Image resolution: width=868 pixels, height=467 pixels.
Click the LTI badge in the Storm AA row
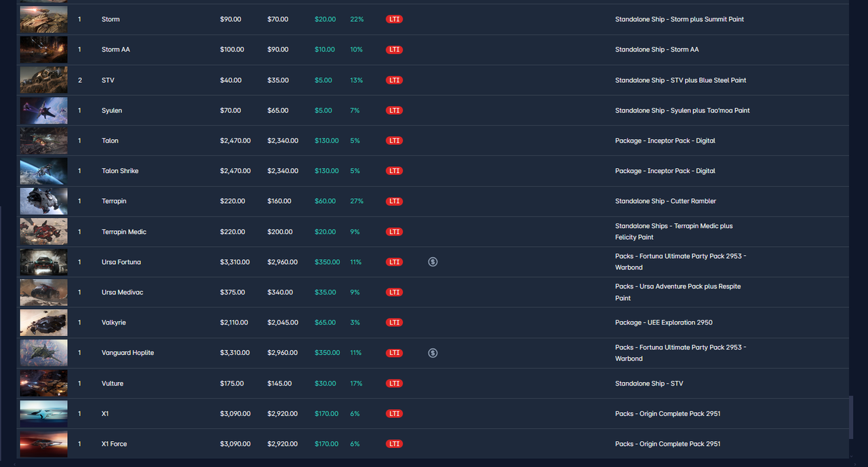[394, 50]
